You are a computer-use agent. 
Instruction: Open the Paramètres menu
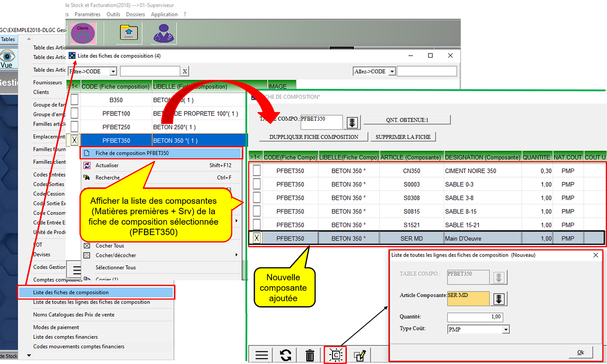[87, 14]
